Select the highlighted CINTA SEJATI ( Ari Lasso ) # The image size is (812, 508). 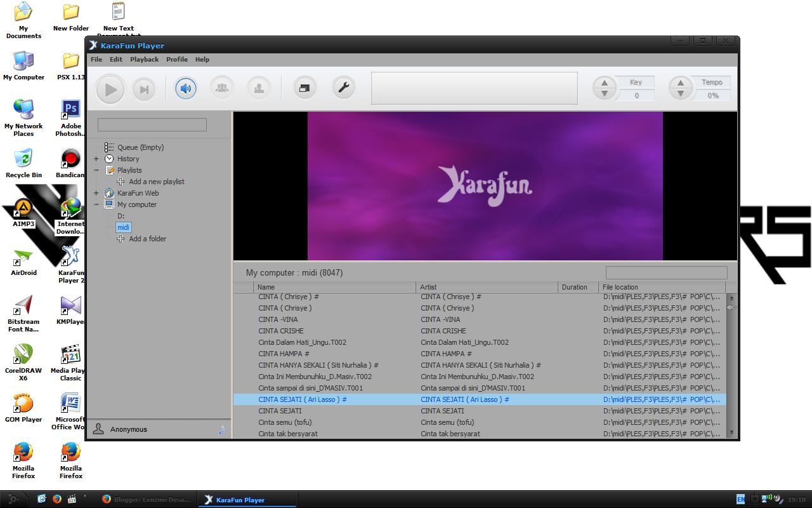point(479,399)
